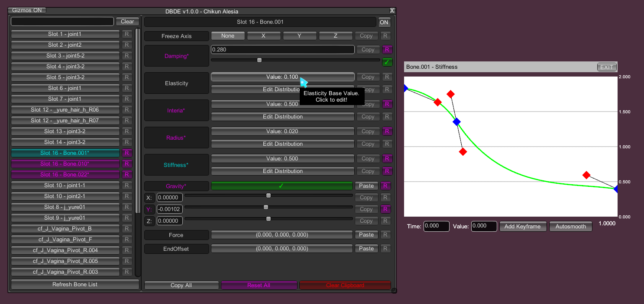Select the middle blue keyframe on Stiffness curve
The height and width of the screenshot is (304, 644).
click(456, 122)
